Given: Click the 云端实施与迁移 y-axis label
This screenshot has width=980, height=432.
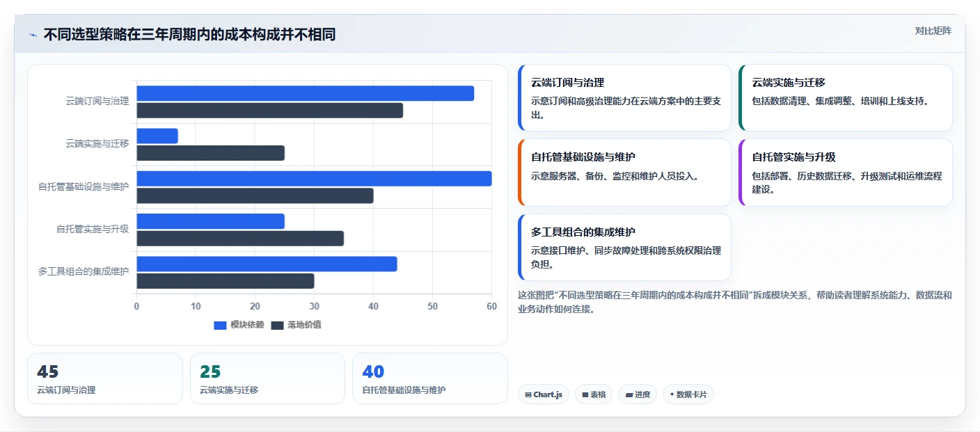Looking at the screenshot, I should coord(97,144).
